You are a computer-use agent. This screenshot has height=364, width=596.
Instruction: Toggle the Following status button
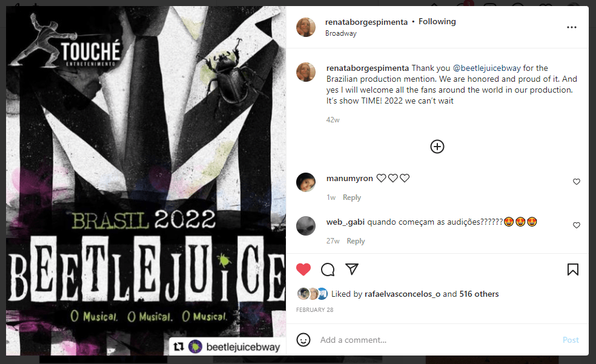437,22
